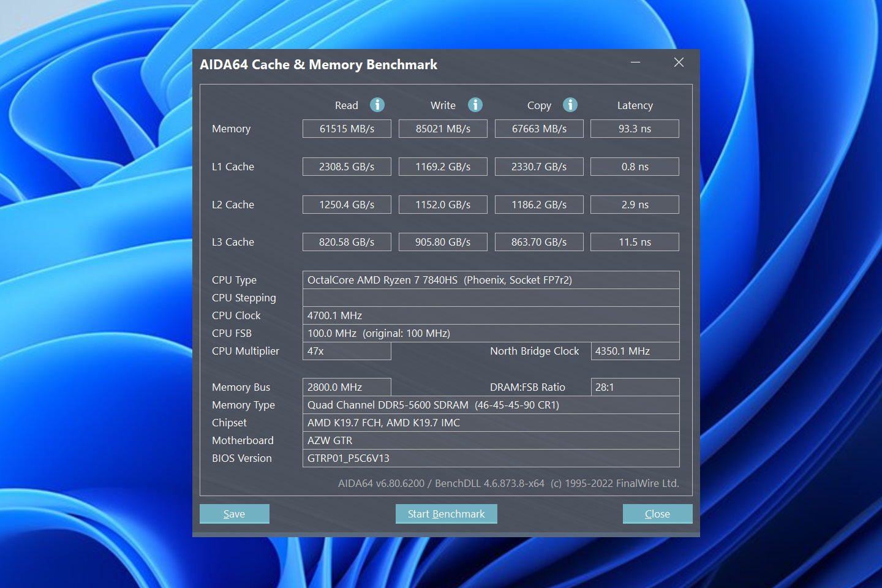This screenshot has width=882, height=588.
Task: Click the L2 Cache row label
Action: click(233, 205)
